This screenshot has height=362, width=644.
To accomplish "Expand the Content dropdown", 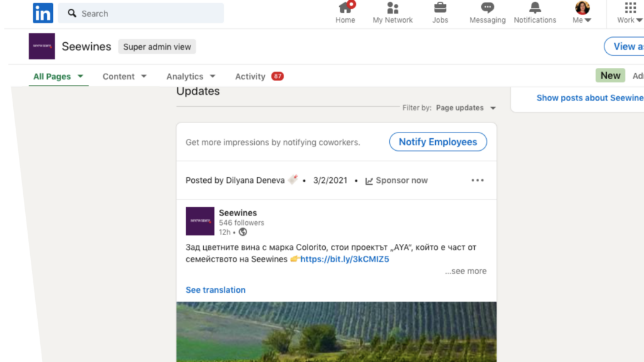I will tap(125, 76).
